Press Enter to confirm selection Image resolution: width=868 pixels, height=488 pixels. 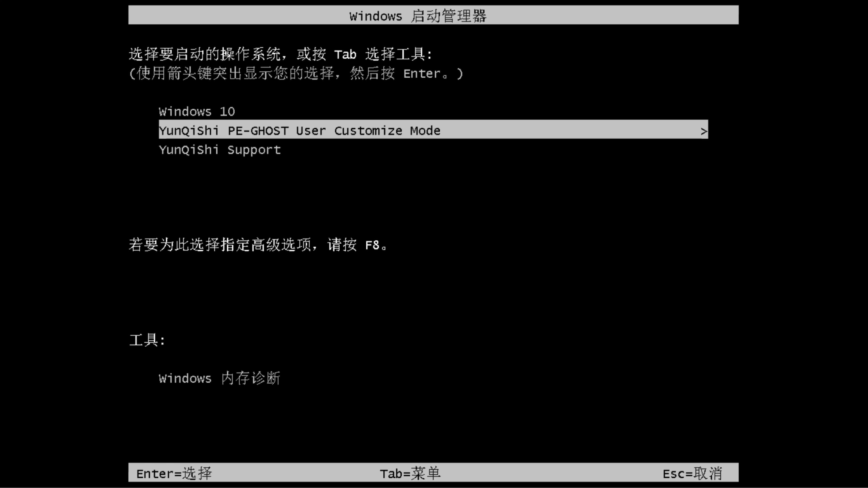173,473
